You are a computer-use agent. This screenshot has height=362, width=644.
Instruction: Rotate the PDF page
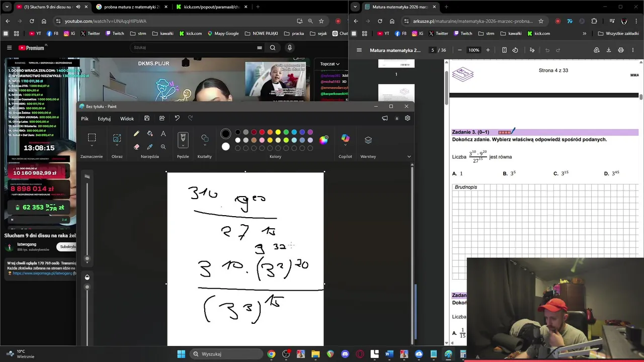[515, 50]
